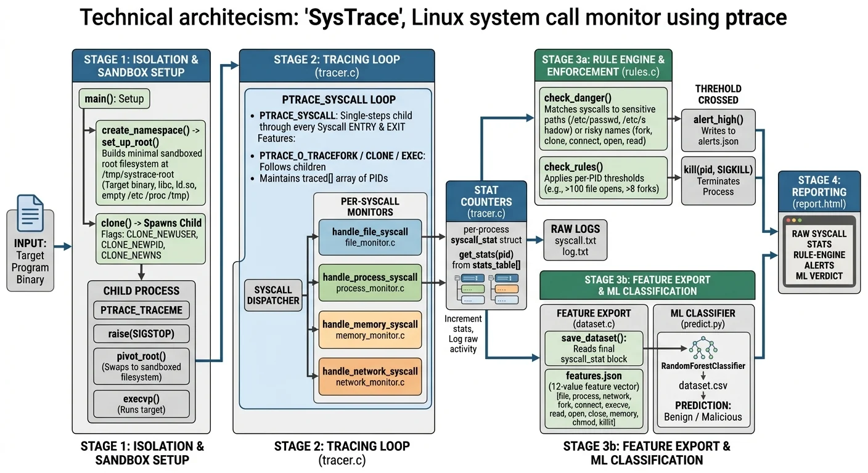Click the save_dataset() block
This screenshot has width=868, height=473.
pyautogui.click(x=594, y=349)
